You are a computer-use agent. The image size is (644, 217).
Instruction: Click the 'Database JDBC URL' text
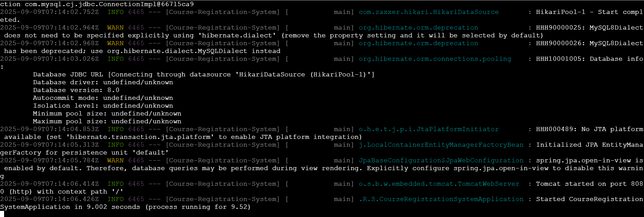pyautogui.click(x=68, y=74)
